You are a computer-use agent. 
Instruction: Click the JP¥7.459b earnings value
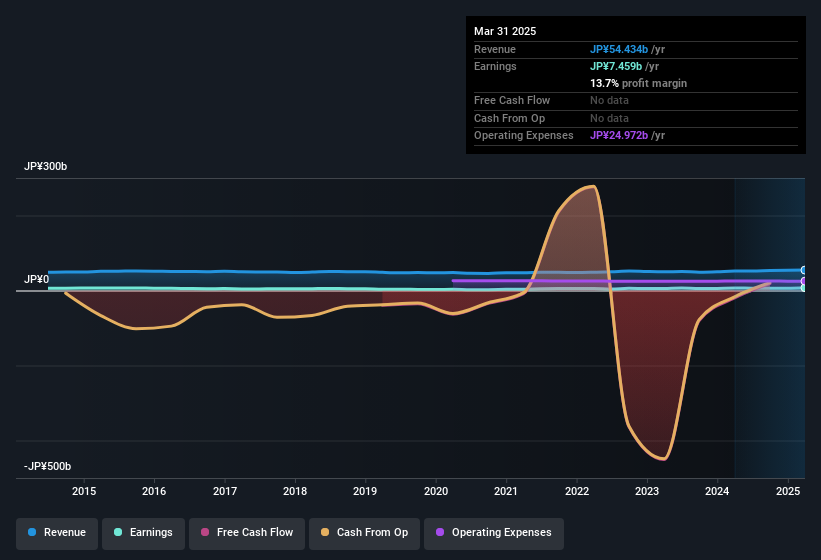pos(616,66)
